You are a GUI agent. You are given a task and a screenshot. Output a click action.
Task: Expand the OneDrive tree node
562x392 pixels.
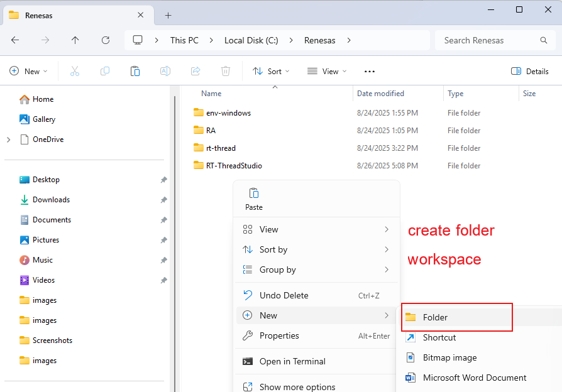(x=9, y=139)
